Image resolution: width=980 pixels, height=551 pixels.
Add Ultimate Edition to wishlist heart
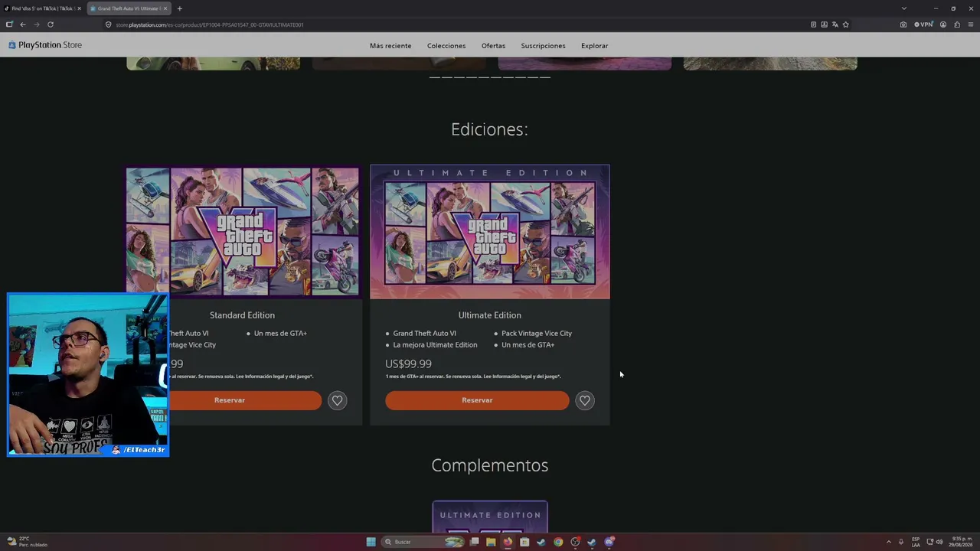(x=585, y=400)
